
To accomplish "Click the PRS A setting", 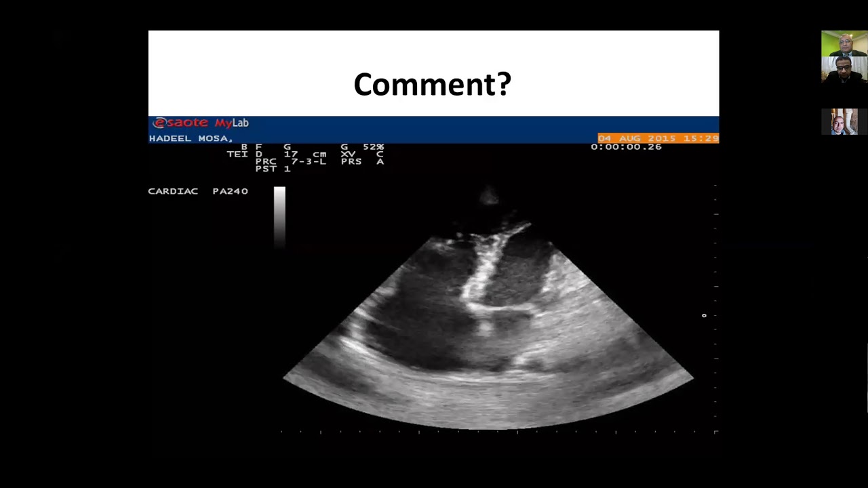I will tap(363, 161).
